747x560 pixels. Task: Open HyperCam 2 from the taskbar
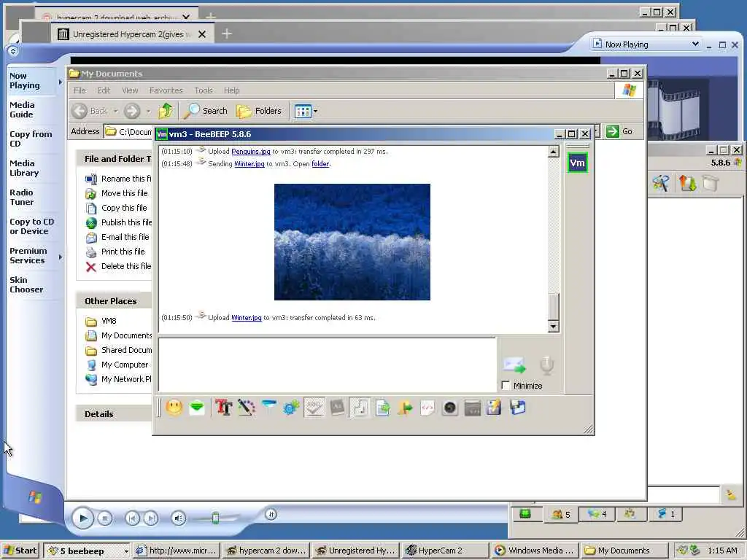[445, 551]
